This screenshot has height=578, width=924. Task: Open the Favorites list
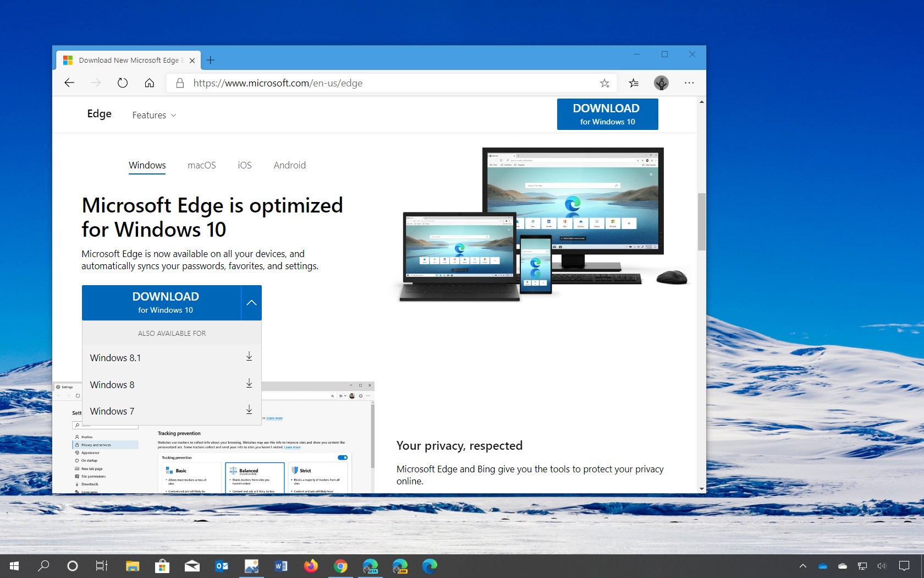tap(633, 83)
